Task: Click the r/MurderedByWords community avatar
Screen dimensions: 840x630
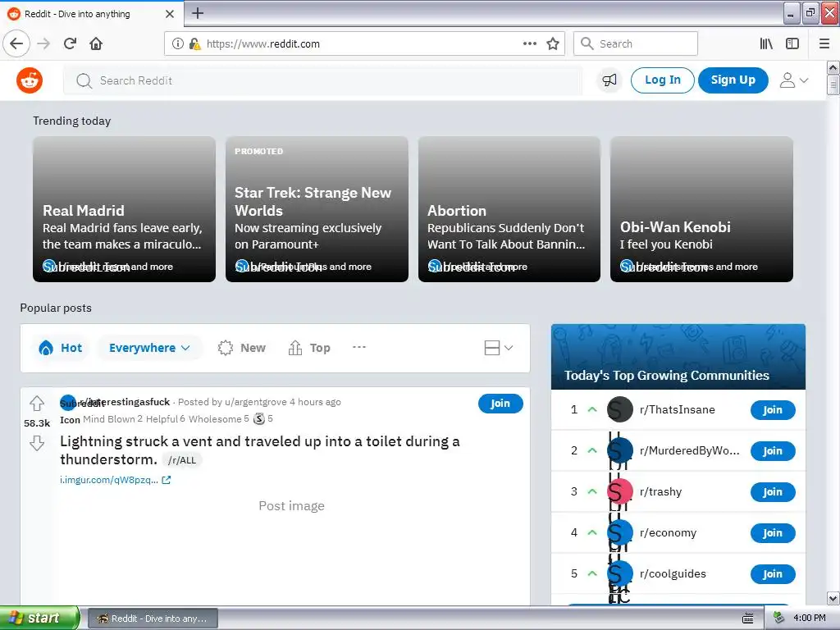Action: point(620,450)
